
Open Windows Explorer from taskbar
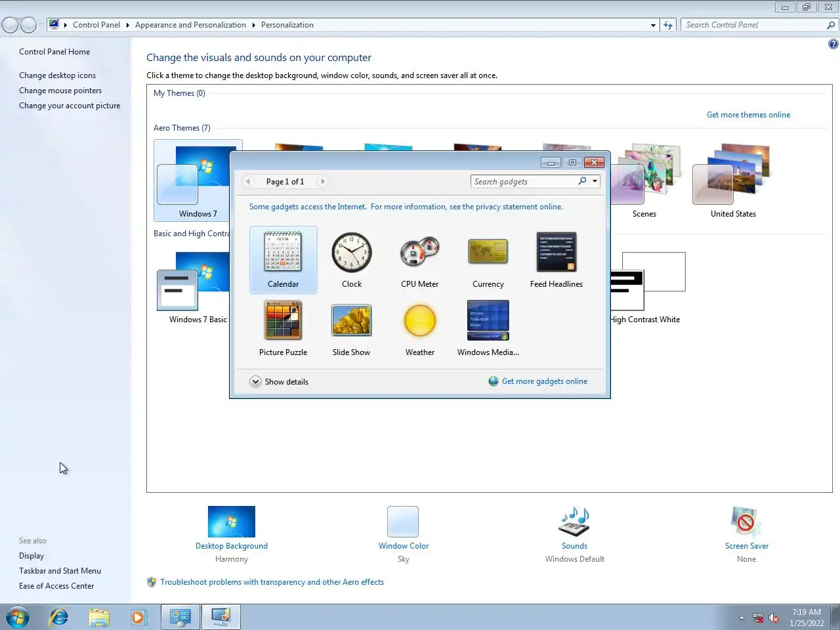click(99, 617)
